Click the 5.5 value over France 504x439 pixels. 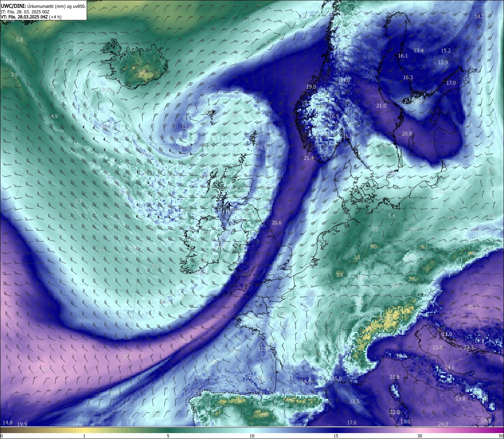click(x=326, y=329)
